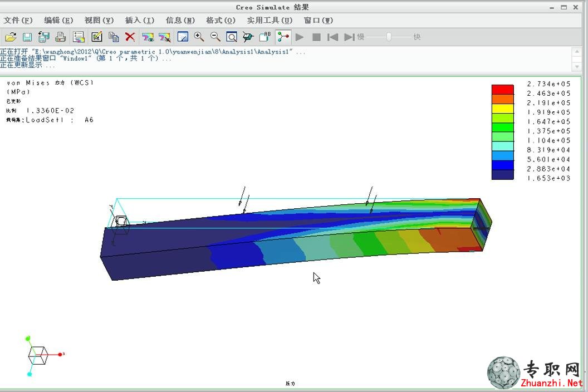The width and height of the screenshot is (588, 392).
Task: Click the spin/orient model icon
Action: [248, 37]
